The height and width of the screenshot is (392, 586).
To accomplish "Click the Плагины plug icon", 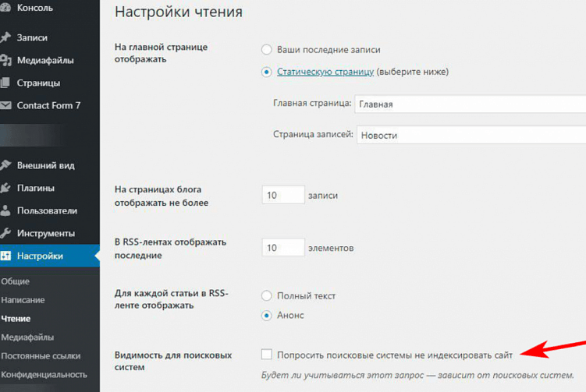I will [5, 188].
